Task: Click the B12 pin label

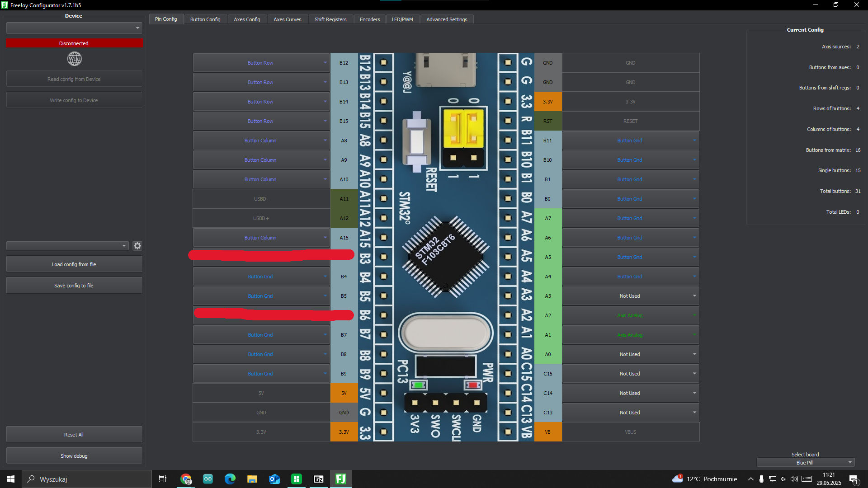Action: pos(344,63)
